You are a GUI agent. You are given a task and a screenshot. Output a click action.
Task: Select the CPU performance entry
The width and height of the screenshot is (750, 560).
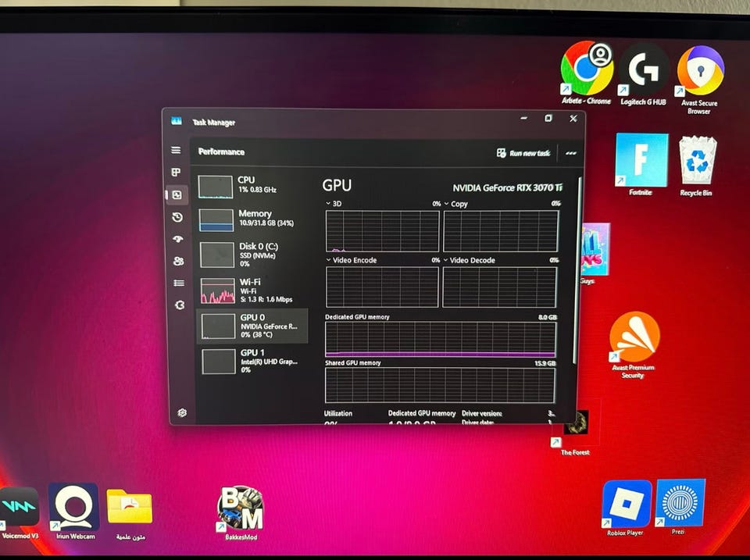(x=252, y=186)
